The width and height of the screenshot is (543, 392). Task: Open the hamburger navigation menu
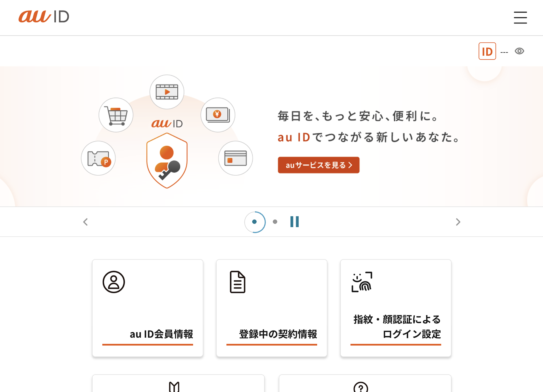tap(520, 18)
